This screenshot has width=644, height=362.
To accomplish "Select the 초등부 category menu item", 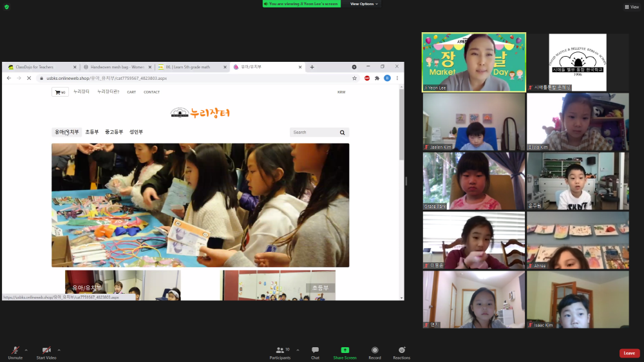I will pos(92,132).
